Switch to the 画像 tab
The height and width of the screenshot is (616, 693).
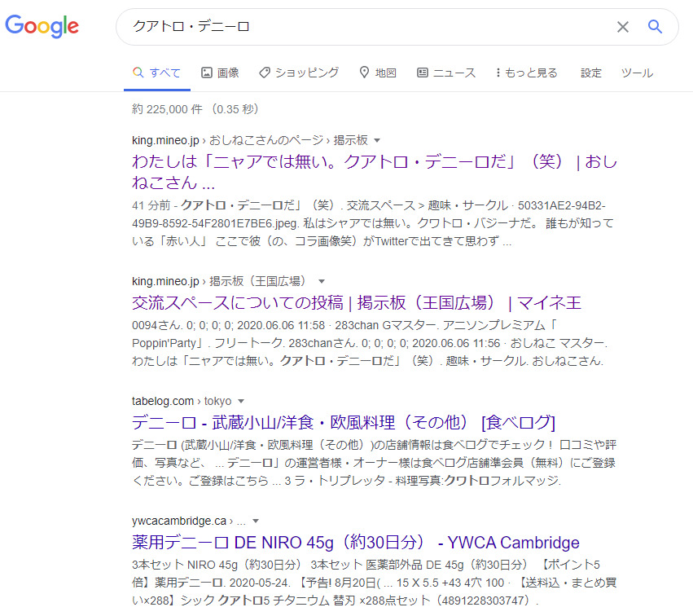(220, 73)
